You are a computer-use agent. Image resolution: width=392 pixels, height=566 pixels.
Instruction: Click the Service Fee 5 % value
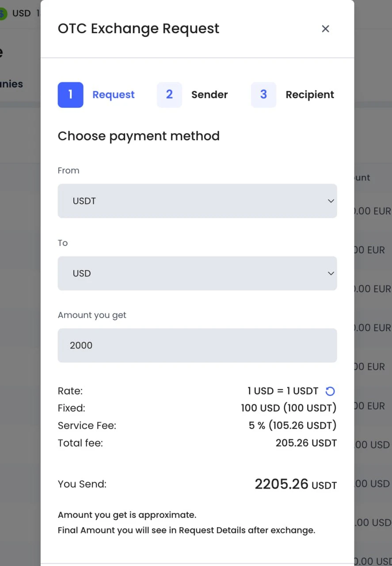point(293,425)
